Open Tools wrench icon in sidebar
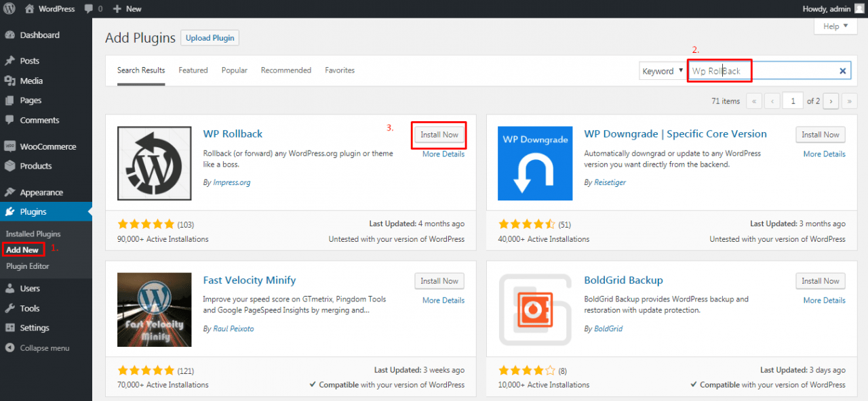Screen dimensions: 868x401 10,308
